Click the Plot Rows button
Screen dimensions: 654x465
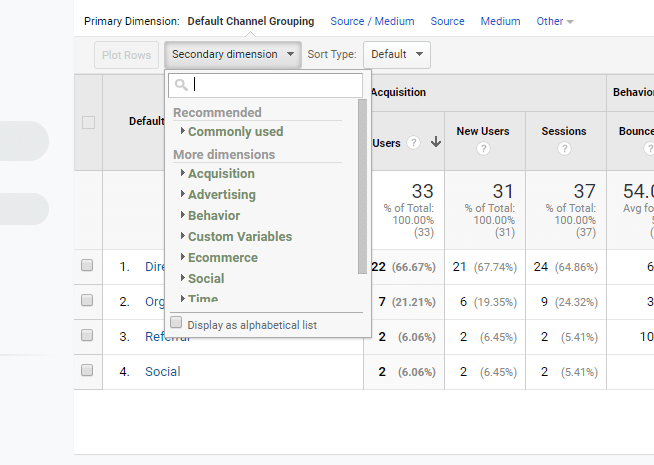coord(126,55)
